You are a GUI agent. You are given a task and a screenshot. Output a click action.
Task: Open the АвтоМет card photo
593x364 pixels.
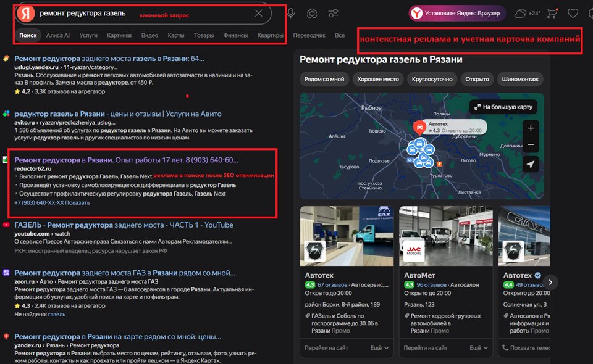tap(446, 236)
